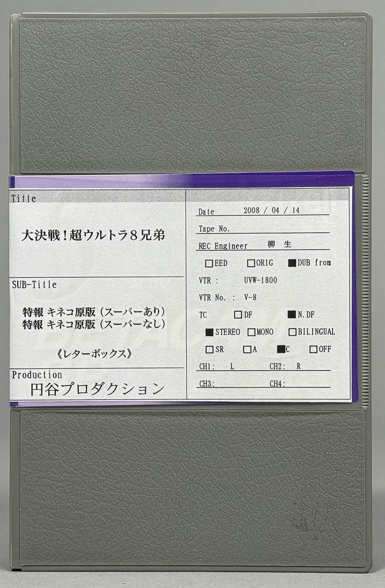The image size is (385, 588).
Task: Click the production name 円谷プロダクション
Action: coord(97,389)
